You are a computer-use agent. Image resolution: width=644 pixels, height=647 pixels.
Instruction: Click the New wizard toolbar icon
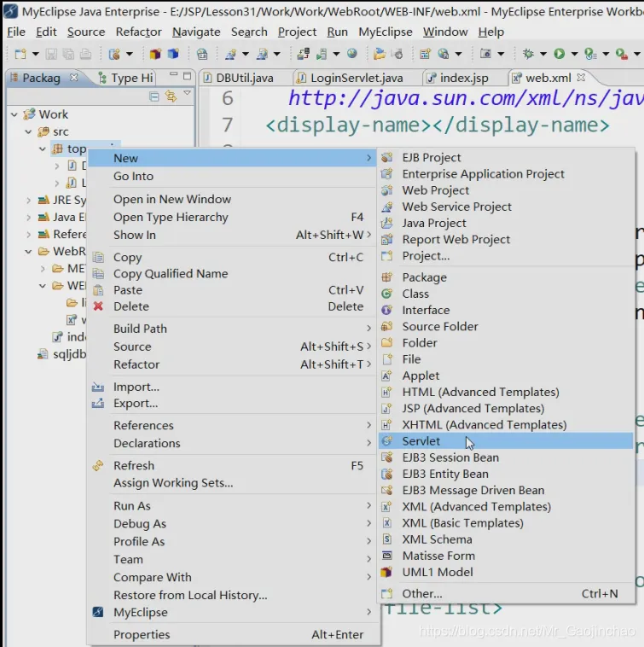(x=20, y=54)
